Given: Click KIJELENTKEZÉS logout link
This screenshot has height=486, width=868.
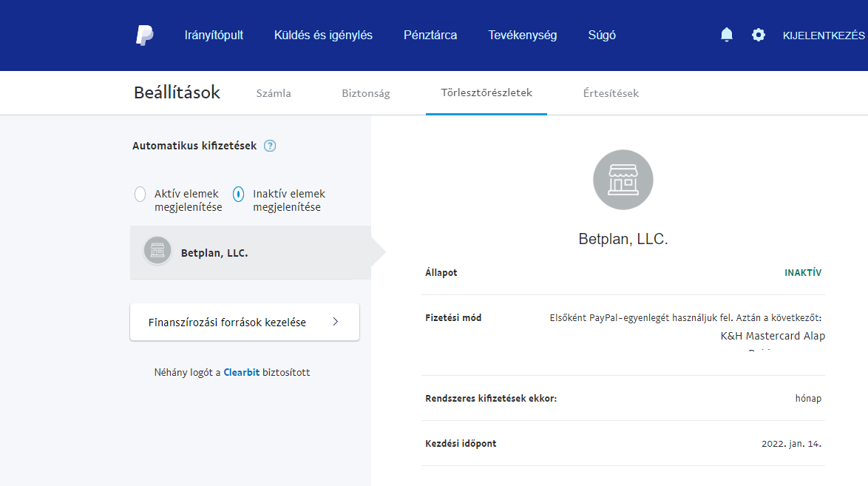Looking at the screenshot, I should click(824, 35).
